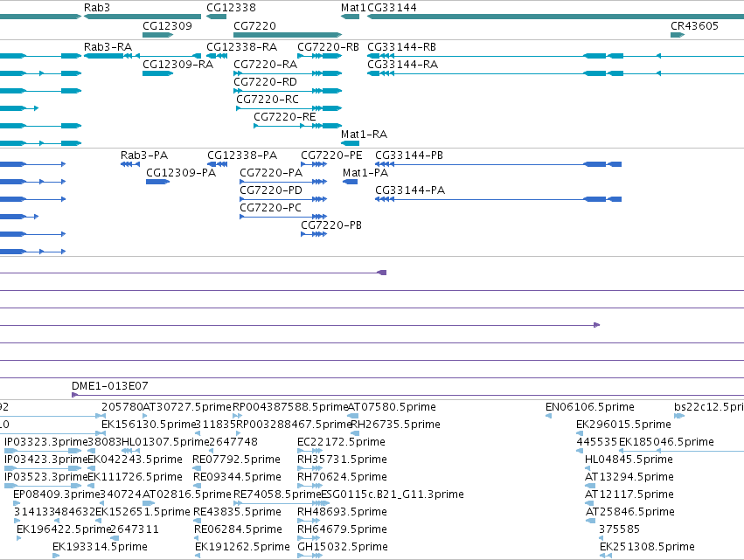Select the GH15032.5prime EST label
The height and width of the screenshot is (560, 744).
pyautogui.click(x=343, y=548)
